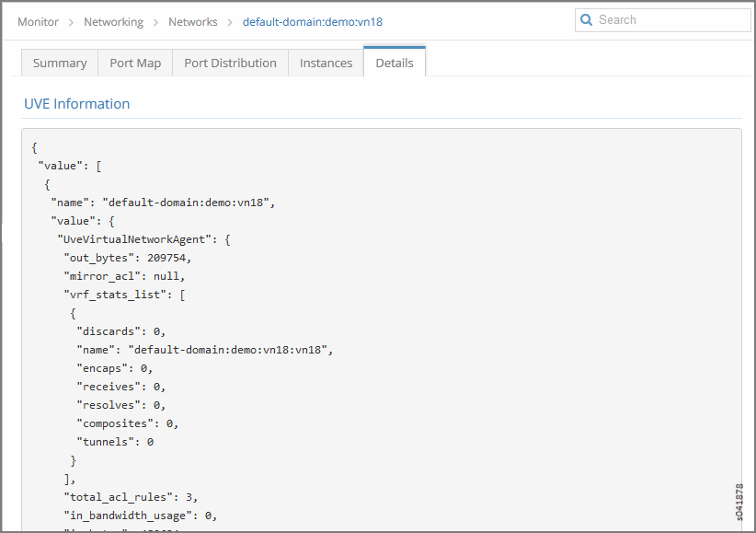The image size is (756, 533).
Task: Click the "UveVirtualNetworkAgent" key in the JSON
Action: click(137, 239)
